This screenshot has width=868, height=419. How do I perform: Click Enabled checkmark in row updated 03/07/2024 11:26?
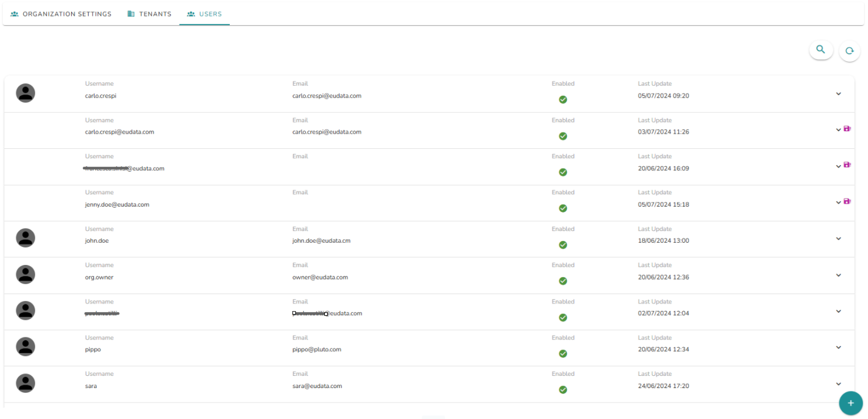coord(563,136)
